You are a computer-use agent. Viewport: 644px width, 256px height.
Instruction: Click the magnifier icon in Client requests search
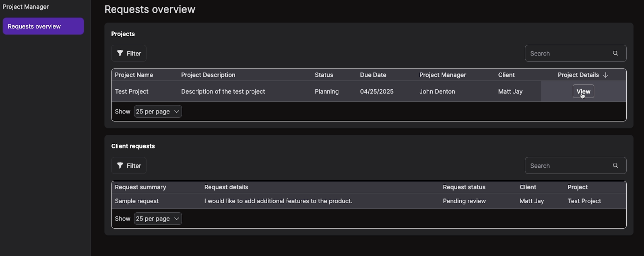tap(615, 165)
